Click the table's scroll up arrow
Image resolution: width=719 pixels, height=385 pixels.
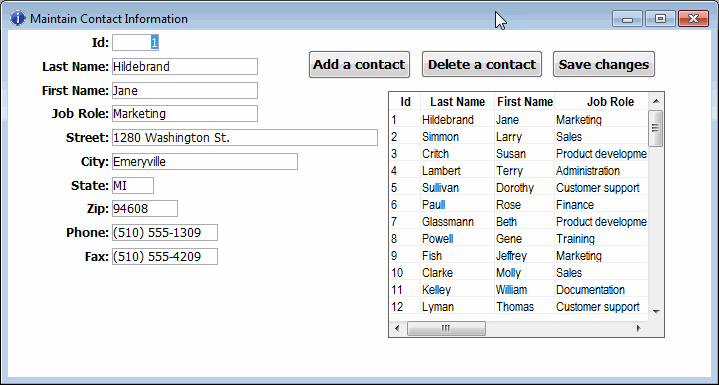[x=656, y=101]
